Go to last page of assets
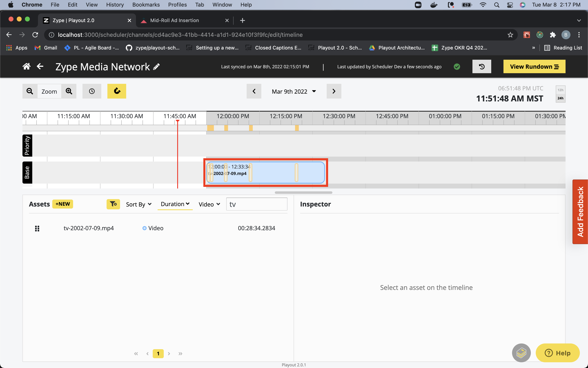Screen dimensions: 588x368 [180, 354]
